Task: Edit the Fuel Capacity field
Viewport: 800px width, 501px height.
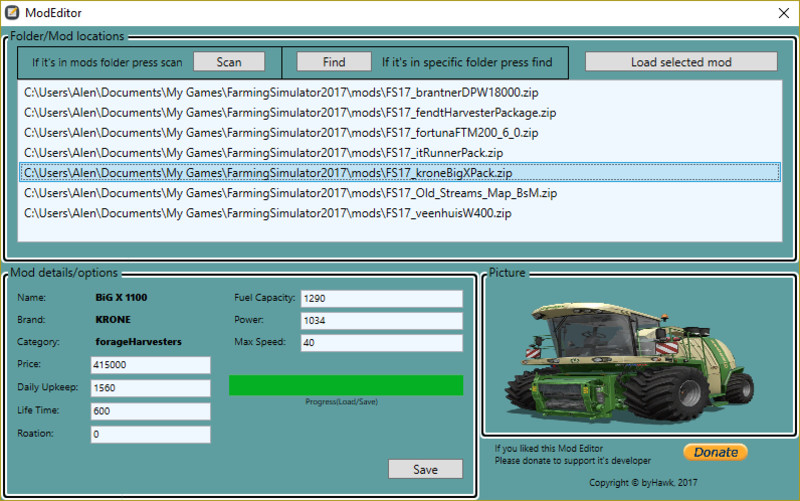Action: pyautogui.click(x=381, y=299)
